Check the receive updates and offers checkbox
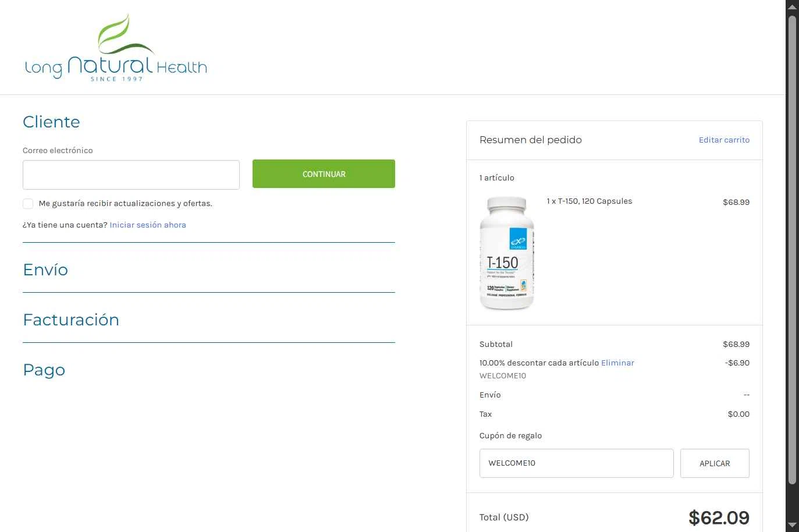 (28, 203)
